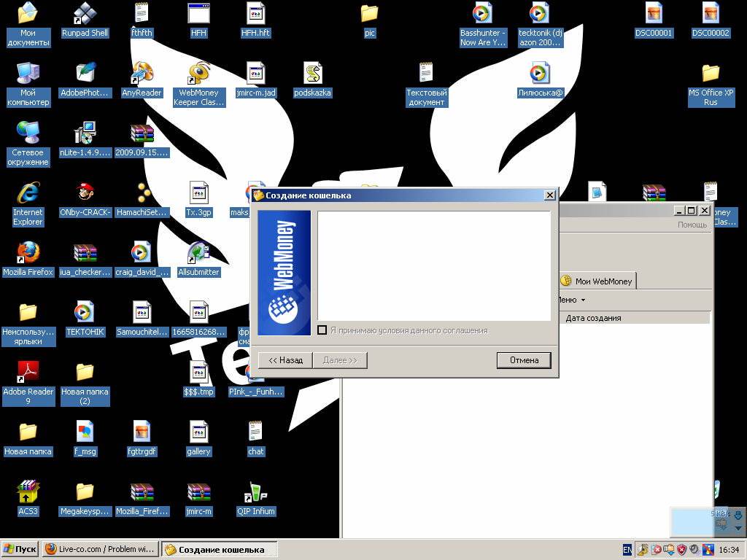Click the red security shield tray icon
Viewport: 747px width, 560px height.
click(x=681, y=549)
